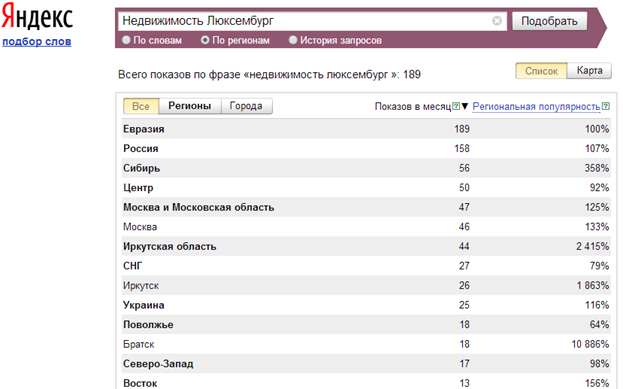Switch to the Регионы tab
Viewport: 623px width, 389px height.
click(x=190, y=106)
